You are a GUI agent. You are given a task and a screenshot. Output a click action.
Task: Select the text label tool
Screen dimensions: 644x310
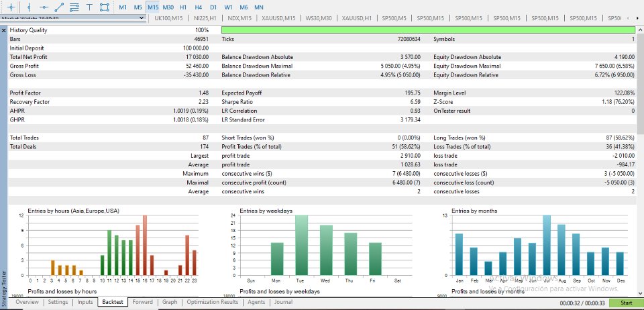89,7
